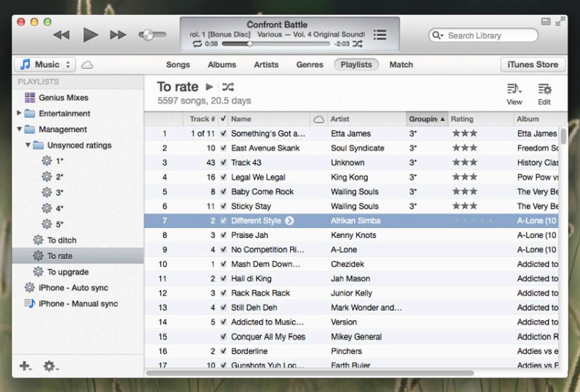Switch to the Artists tab
Viewport: 580px width, 392px height.
click(x=266, y=64)
